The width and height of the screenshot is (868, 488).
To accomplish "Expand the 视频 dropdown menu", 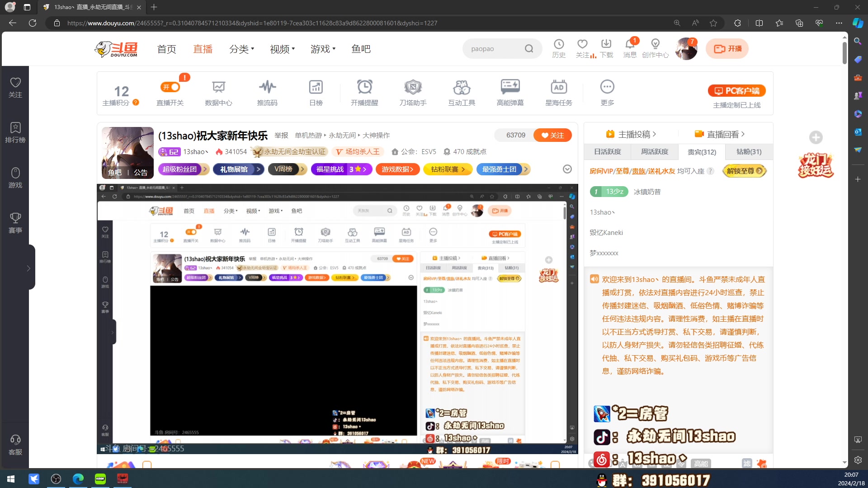I will 282,49.
